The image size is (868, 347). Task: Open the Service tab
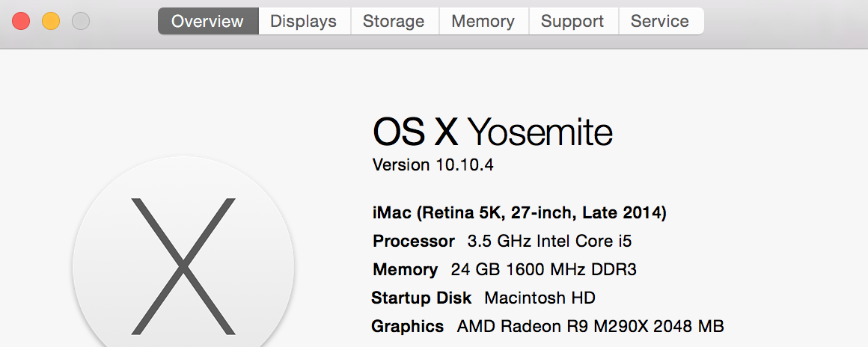click(661, 21)
